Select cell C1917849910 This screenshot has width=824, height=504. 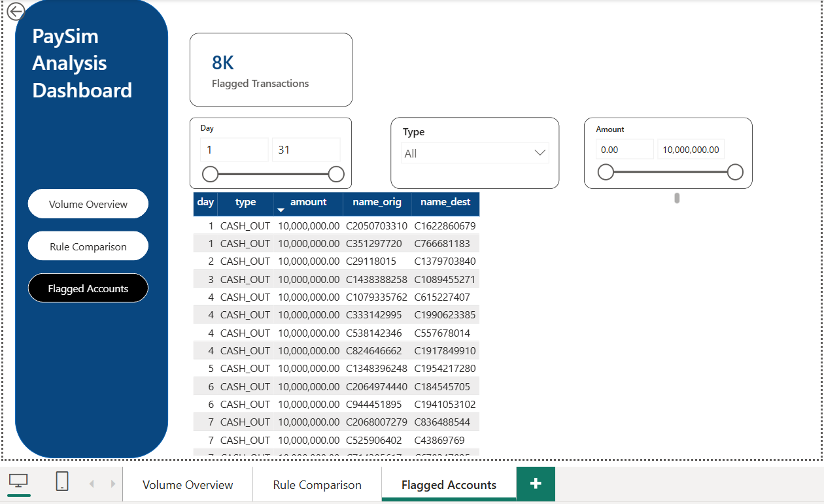[x=445, y=350]
